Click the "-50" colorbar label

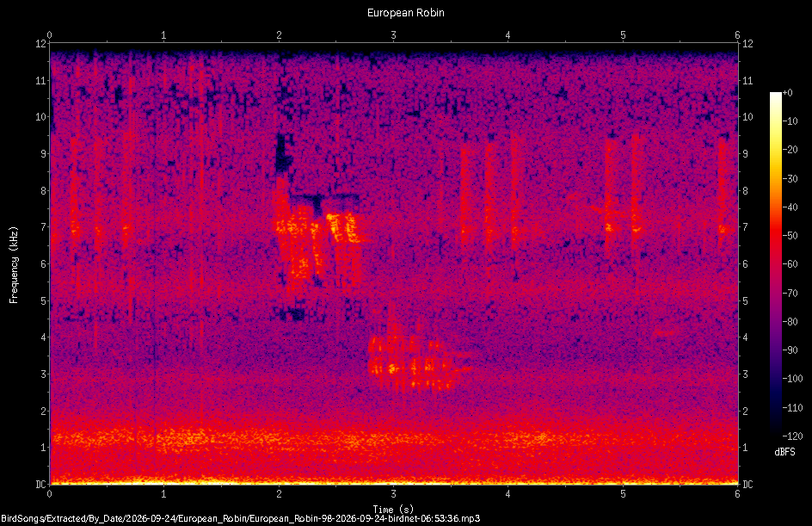click(x=790, y=236)
